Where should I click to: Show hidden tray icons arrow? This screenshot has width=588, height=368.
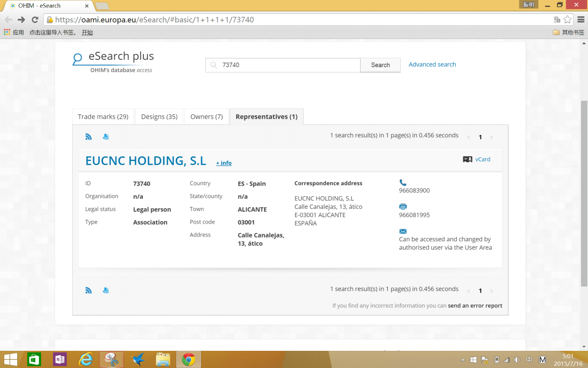click(463, 360)
